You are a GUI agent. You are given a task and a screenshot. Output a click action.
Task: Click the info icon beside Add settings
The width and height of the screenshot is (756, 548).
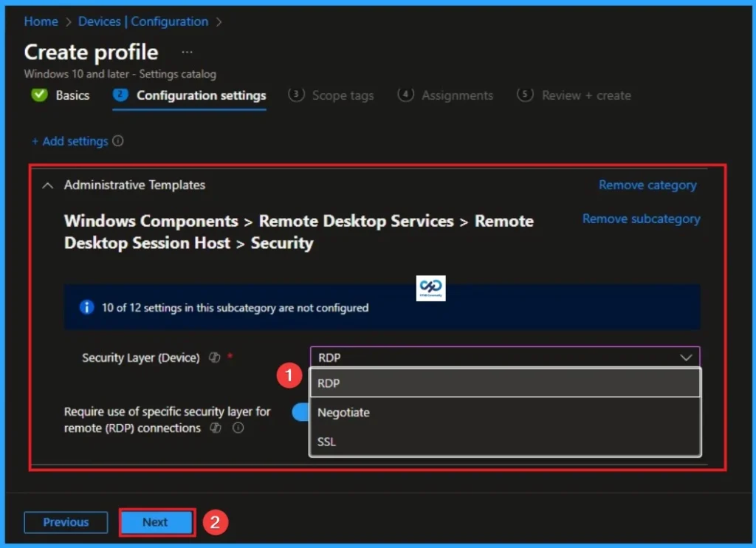click(120, 140)
